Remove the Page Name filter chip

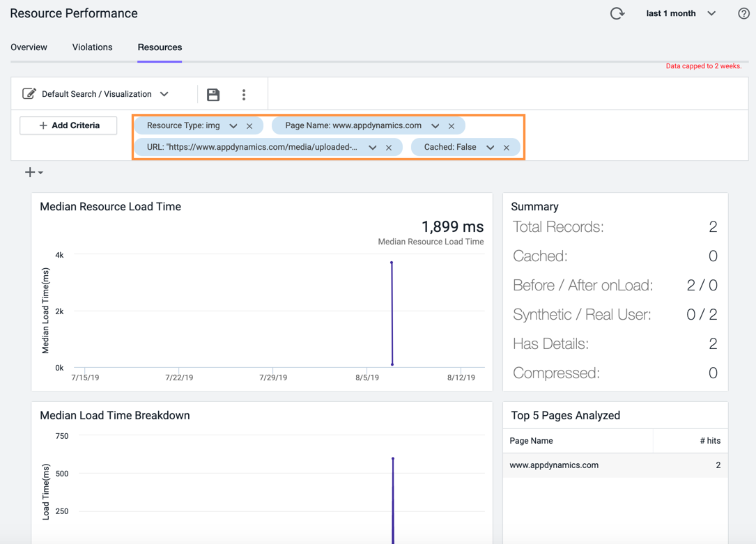(452, 126)
